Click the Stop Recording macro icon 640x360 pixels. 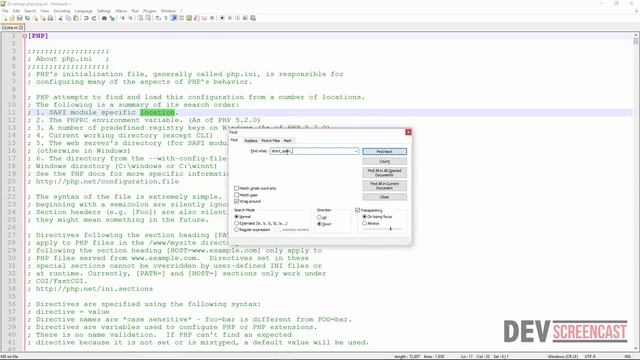tap(230, 18)
